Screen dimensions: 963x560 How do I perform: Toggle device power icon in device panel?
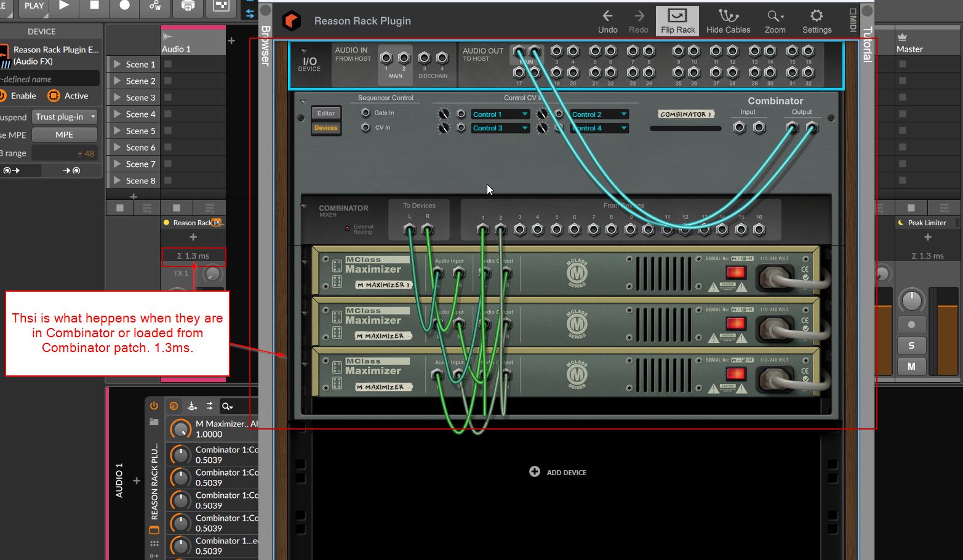tap(154, 406)
